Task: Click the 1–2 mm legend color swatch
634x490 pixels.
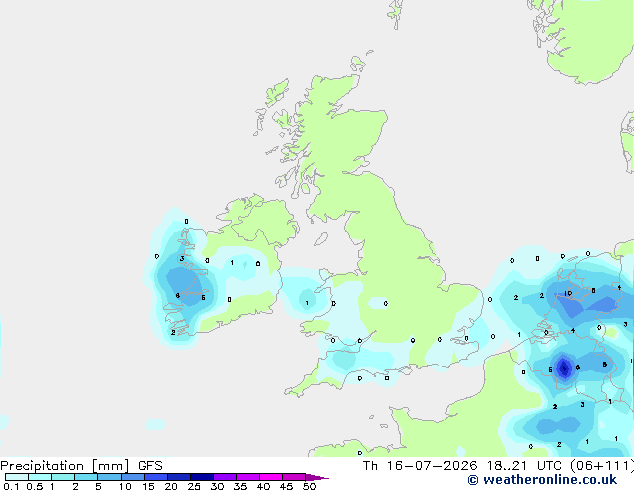Action: click(x=63, y=477)
